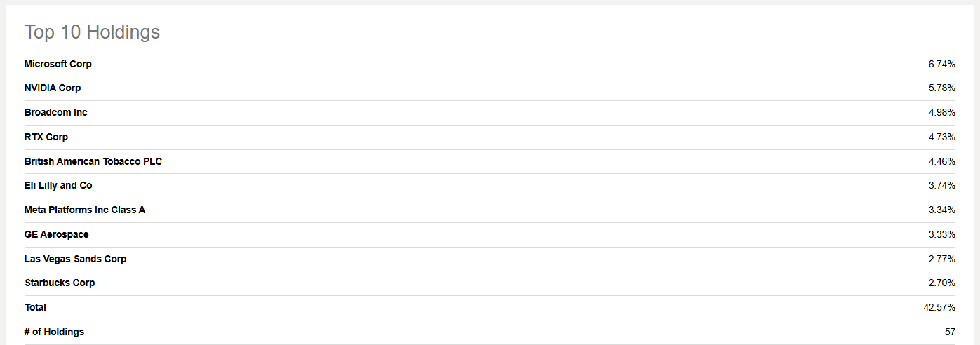Click RTX Corp in holdings list
Image resolution: width=980 pixels, height=345 pixels.
point(46,137)
